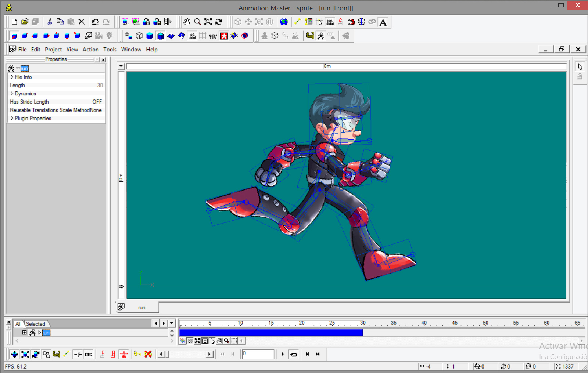The image size is (588, 373).
Task: Expand the File Info property
Action: (x=12, y=77)
